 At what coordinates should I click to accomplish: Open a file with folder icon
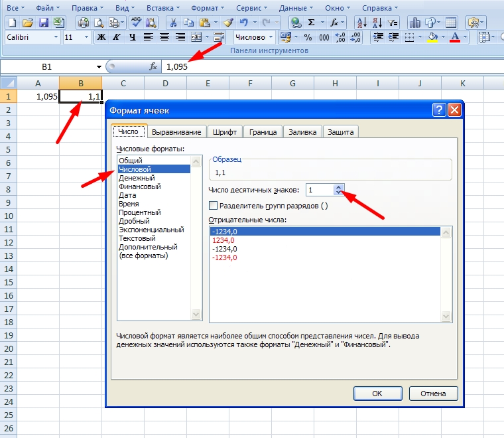coord(28,23)
